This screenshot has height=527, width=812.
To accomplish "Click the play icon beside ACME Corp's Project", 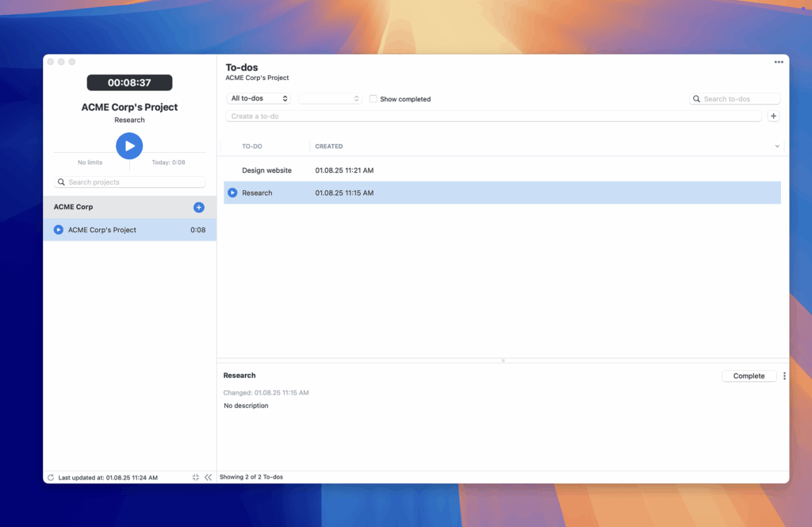I will pyautogui.click(x=59, y=230).
